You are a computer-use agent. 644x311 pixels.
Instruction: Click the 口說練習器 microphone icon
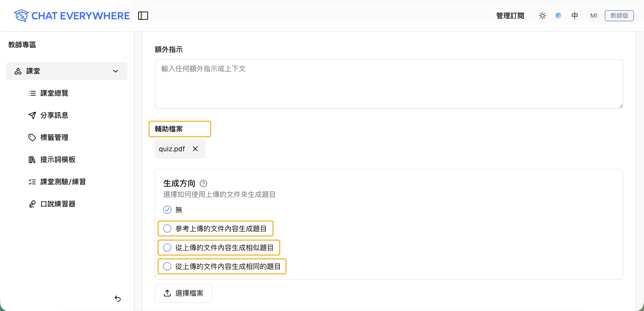(32, 204)
